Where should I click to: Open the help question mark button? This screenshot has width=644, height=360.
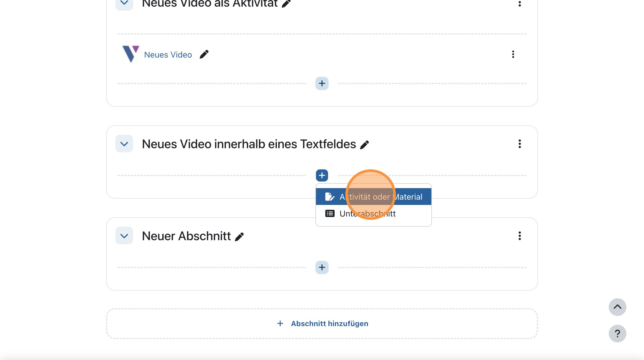coord(618,333)
